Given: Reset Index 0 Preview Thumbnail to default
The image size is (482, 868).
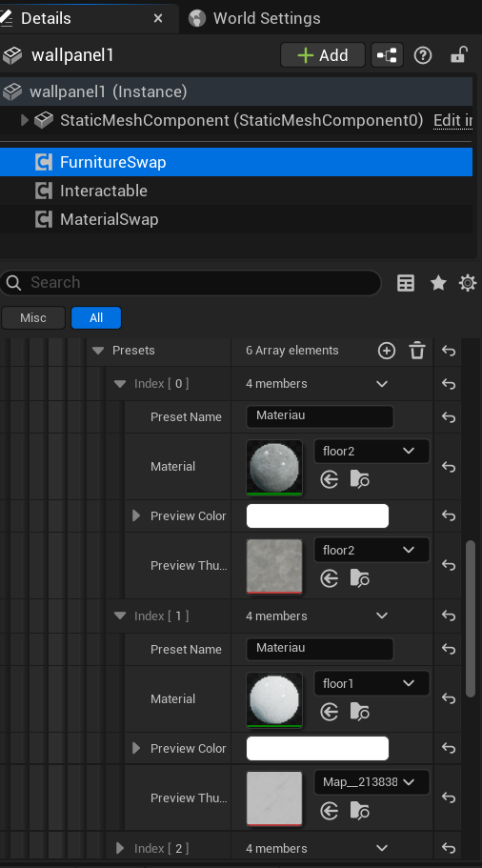Looking at the screenshot, I should tap(449, 566).
